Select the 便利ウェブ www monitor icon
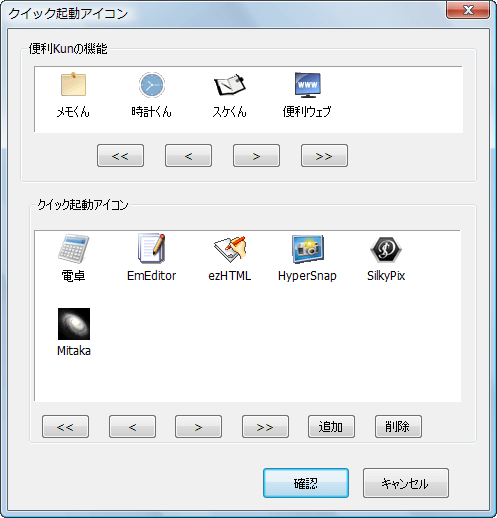This screenshot has height=518, width=497. tap(308, 85)
